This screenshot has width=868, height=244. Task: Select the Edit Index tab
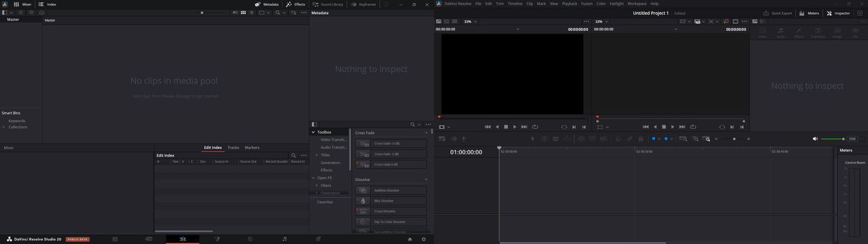(213, 147)
